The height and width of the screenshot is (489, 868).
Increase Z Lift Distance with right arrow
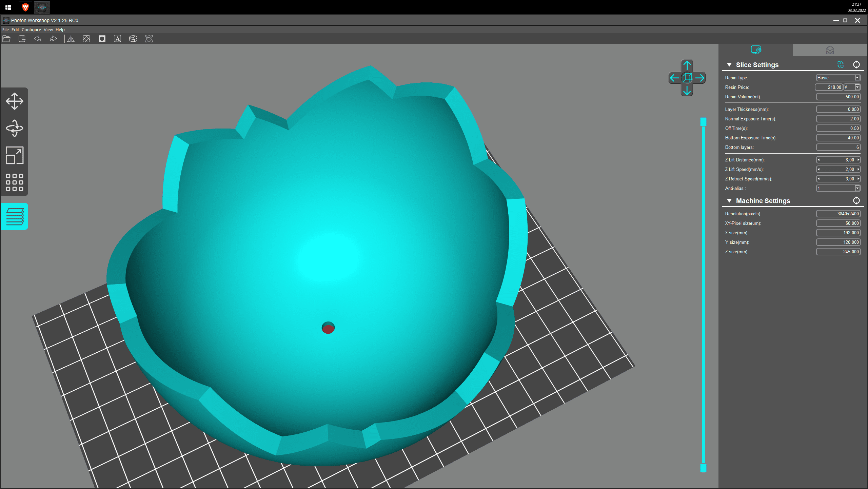tap(859, 160)
